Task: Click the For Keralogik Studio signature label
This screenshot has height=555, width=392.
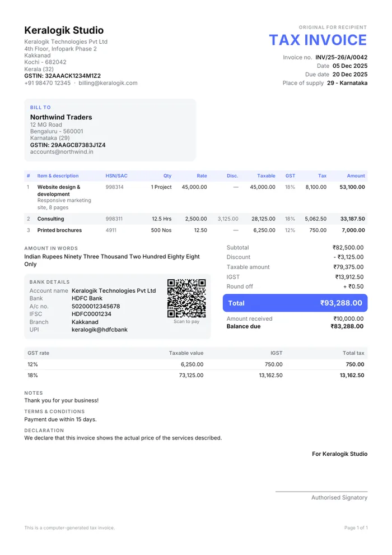Action: tap(339, 454)
